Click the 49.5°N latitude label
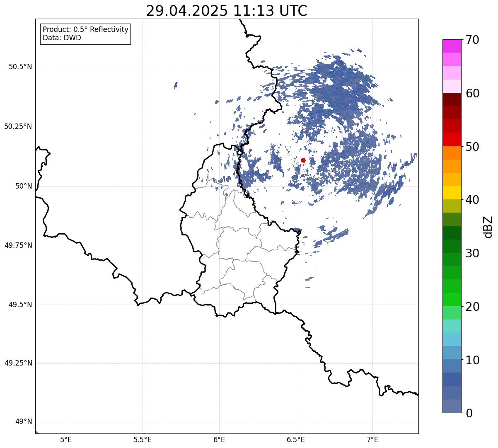 [x=20, y=305]
